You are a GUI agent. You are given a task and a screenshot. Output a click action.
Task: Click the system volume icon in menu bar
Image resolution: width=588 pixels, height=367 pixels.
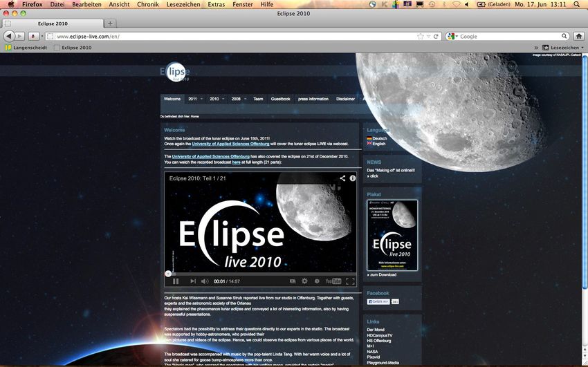coord(467,5)
